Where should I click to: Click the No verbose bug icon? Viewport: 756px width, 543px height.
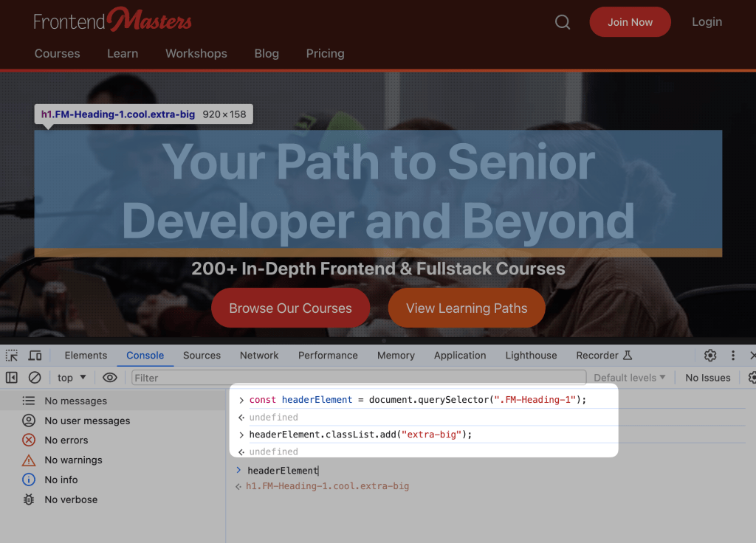pyautogui.click(x=29, y=499)
